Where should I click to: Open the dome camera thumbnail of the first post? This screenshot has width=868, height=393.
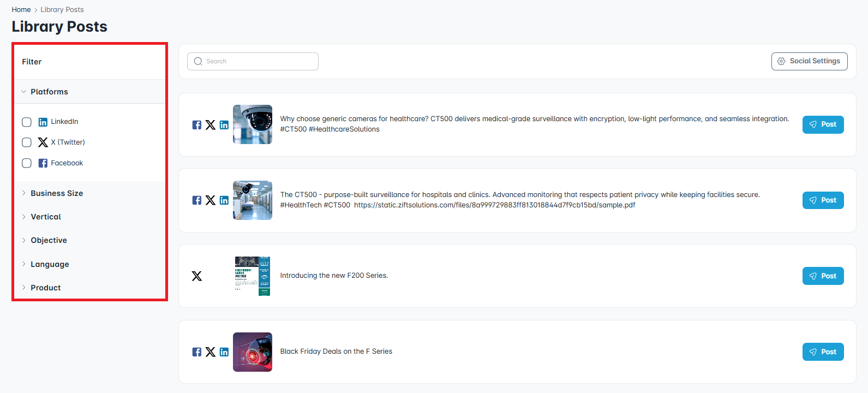tap(253, 124)
